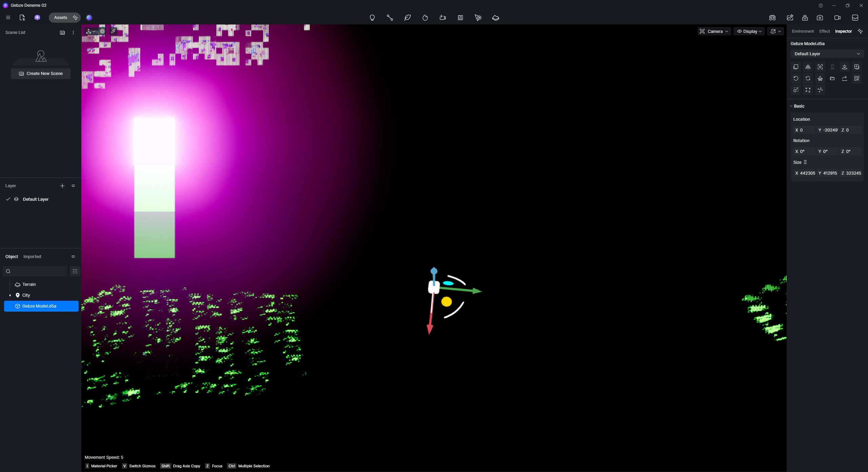
Task: Open the Vegetation leaf tool
Action: (407, 18)
